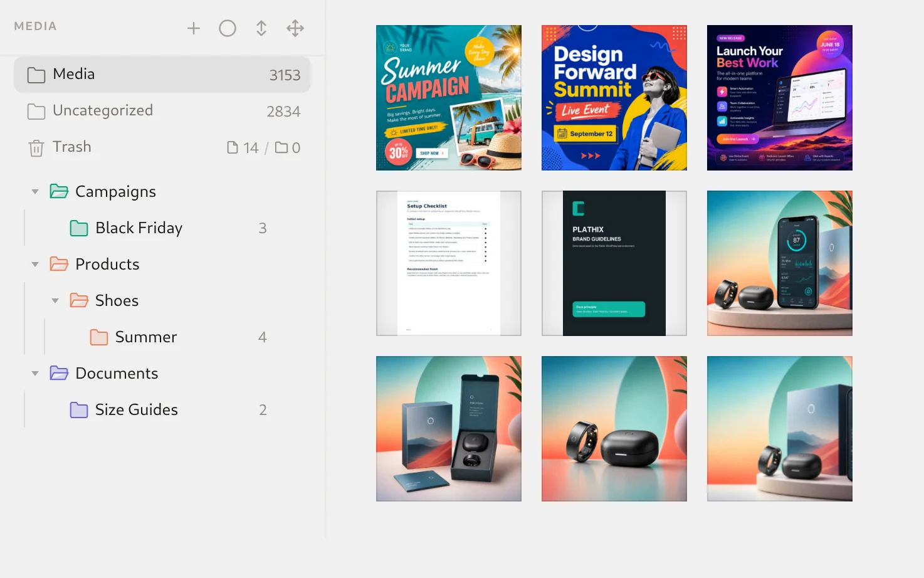Click the four-way move arrows icon
The image size is (924, 578).
[x=295, y=28]
